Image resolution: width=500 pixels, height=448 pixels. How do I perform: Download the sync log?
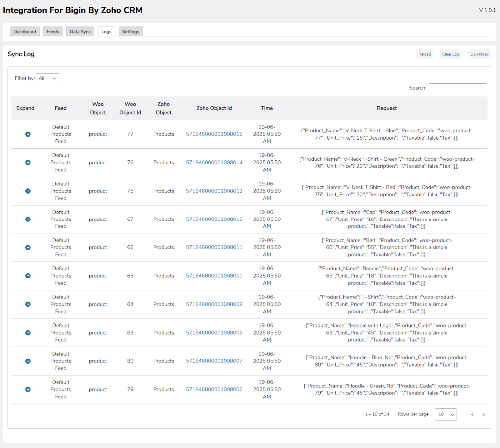[x=479, y=54]
